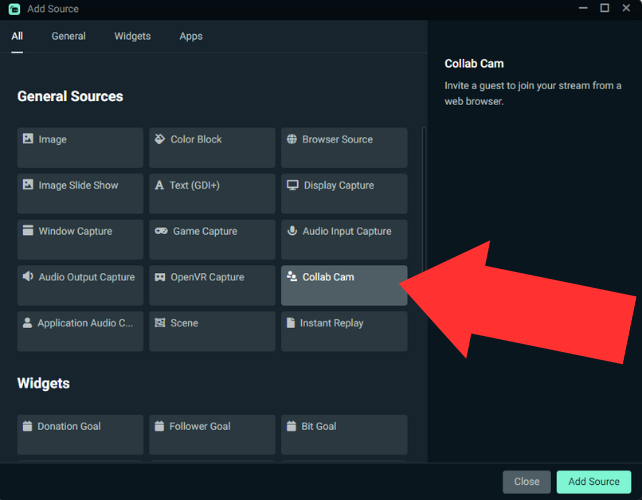This screenshot has height=500, width=642.
Task: Click the Follower Goal calendar icon
Action: 159,426
